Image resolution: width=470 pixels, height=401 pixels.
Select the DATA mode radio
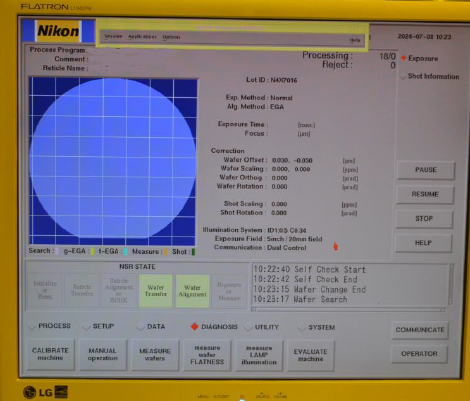tap(141, 327)
